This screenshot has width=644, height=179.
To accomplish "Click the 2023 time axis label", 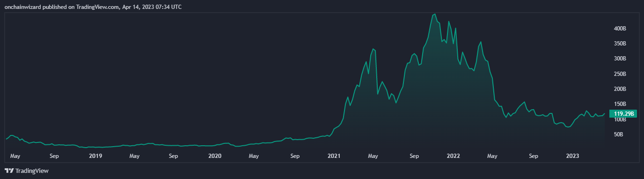I will 572,156.
